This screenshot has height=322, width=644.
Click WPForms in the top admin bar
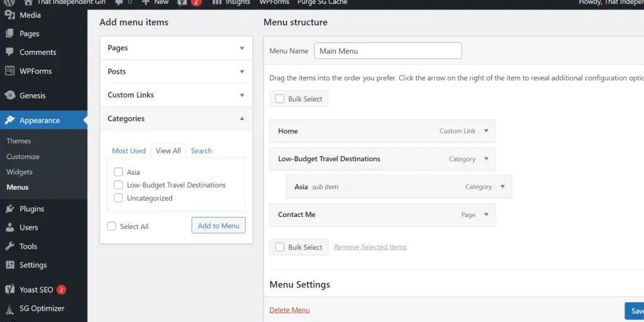[x=274, y=3]
